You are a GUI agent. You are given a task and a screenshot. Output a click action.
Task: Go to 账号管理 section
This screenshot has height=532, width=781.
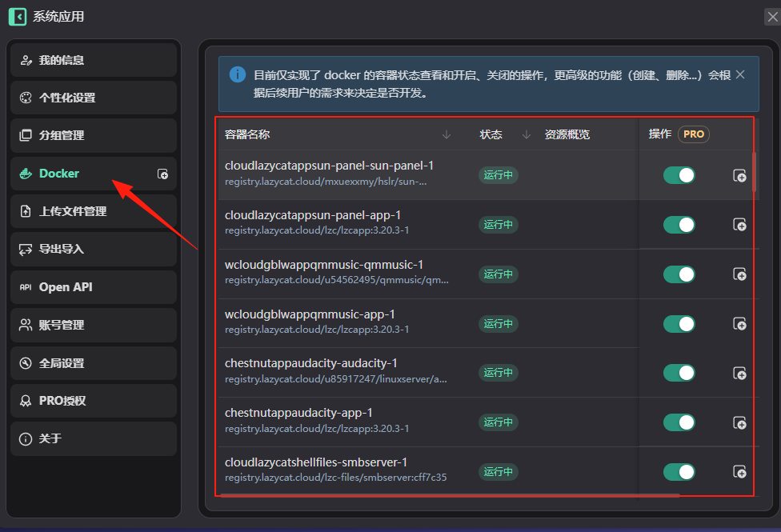click(94, 325)
